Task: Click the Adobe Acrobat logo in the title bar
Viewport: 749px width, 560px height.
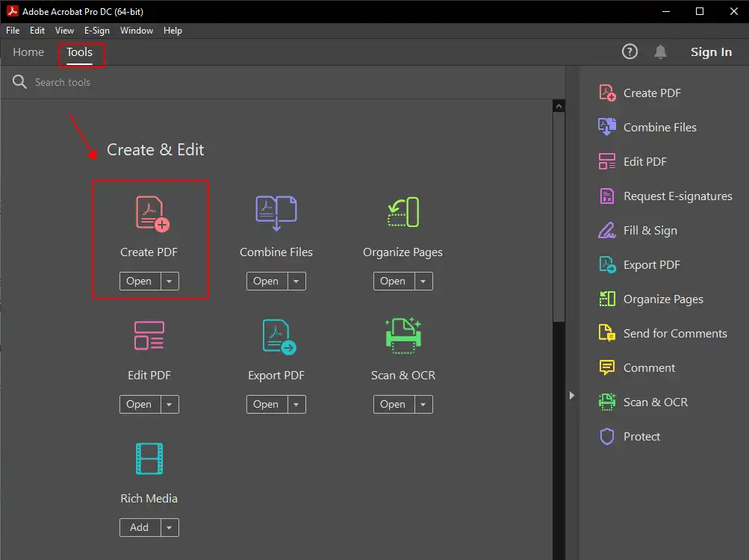Action: point(13,11)
